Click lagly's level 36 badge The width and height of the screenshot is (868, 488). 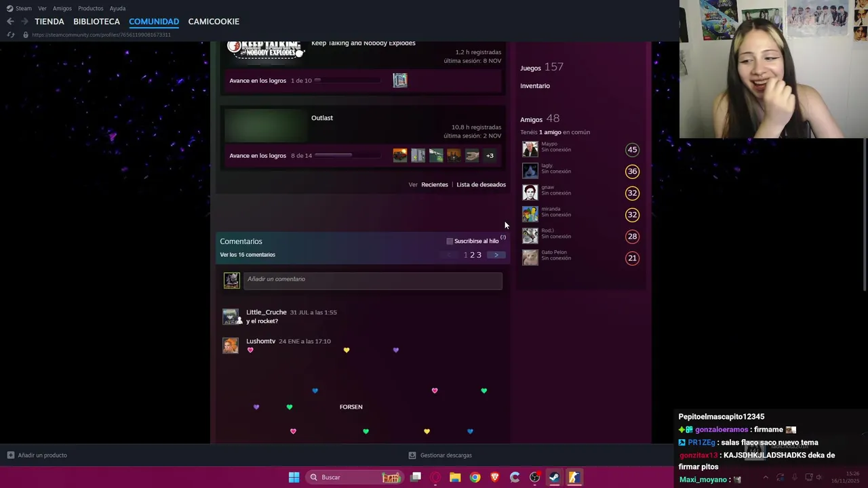tap(632, 171)
